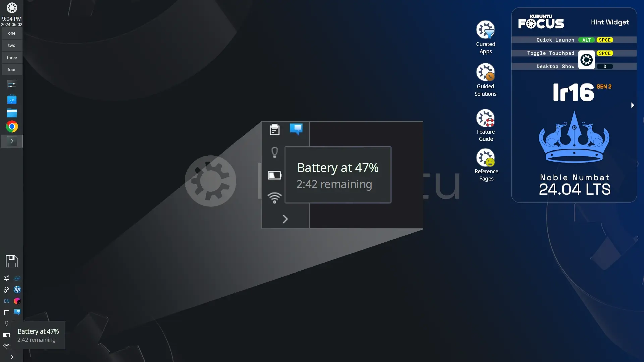Open the Reference Pages desktop icon

[486, 165]
